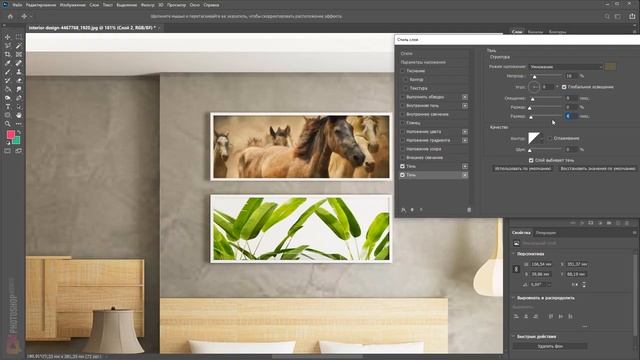Add another Stroke effect plus button
640x360 pixels.
click(465, 97)
